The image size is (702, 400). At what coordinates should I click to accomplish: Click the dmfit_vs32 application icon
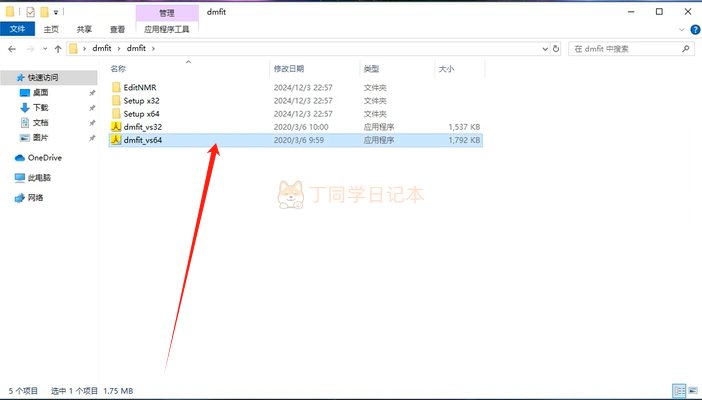tap(115, 127)
